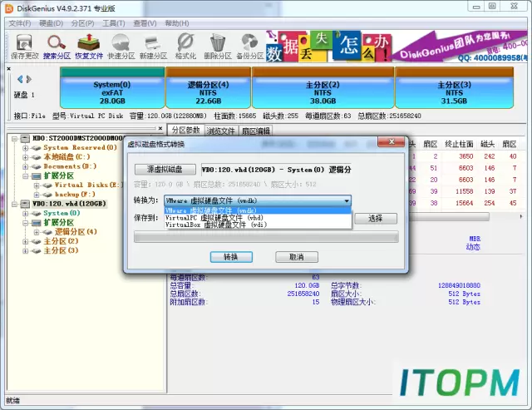The image size is (532, 410).
Task: Click the HD0 physical disk icon in tree
Action: click(x=25, y=139)
